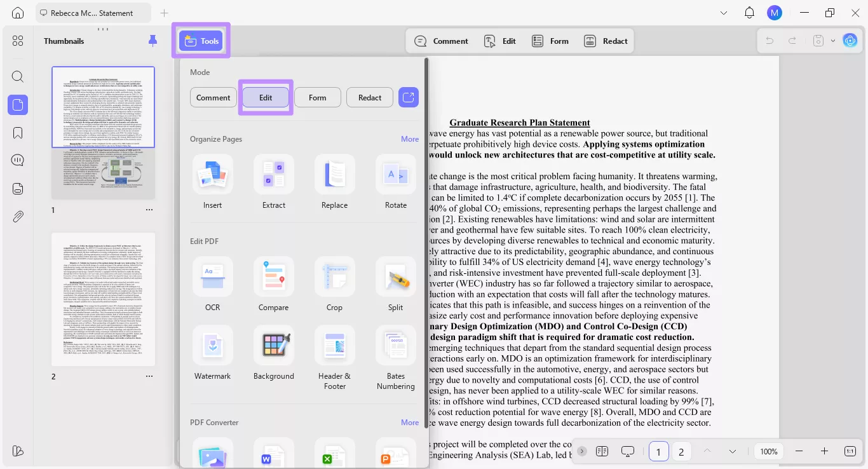This screenshot has height=469, width=868.
Task: Select the Rotate pages tool
Action: point(396,182)
